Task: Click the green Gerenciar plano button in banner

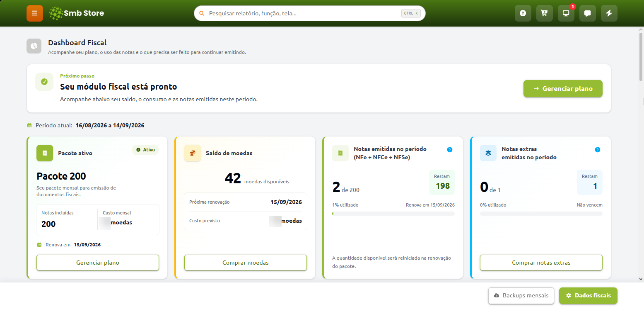Action: tap(563, 88)
